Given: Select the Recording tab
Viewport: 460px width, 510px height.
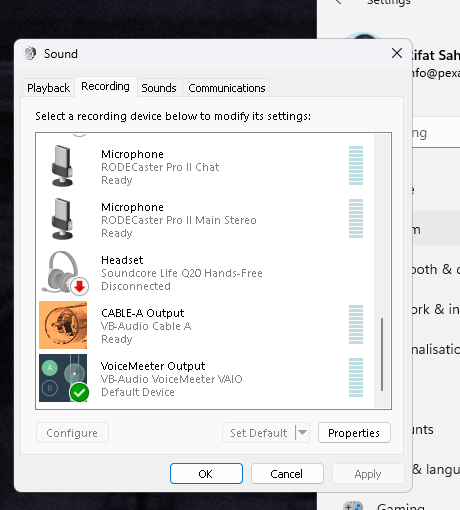Looking at the screenshot, I should [105, 86].
